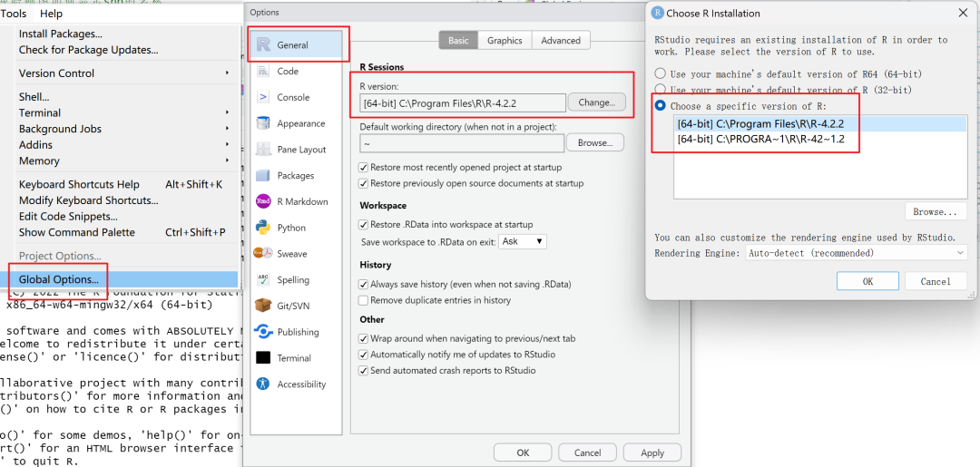Click the R logo in Choose R Installation title
980x467 pixels.
coord(658,13)
